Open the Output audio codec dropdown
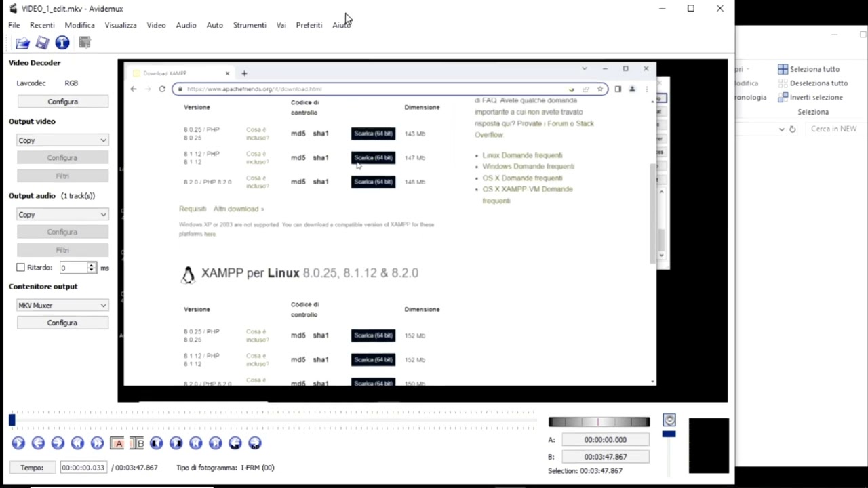 point(62,214)
